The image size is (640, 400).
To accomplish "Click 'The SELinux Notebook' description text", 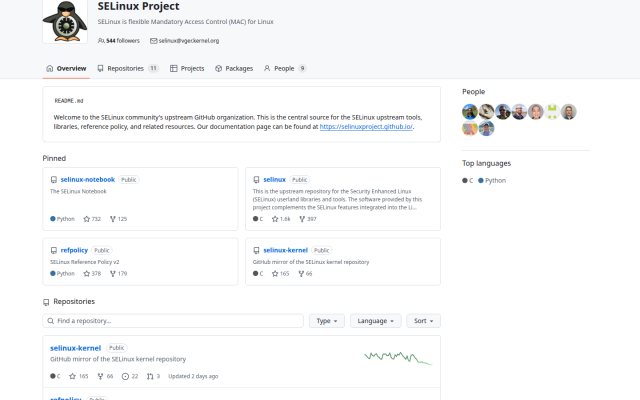I will point(78,191).
